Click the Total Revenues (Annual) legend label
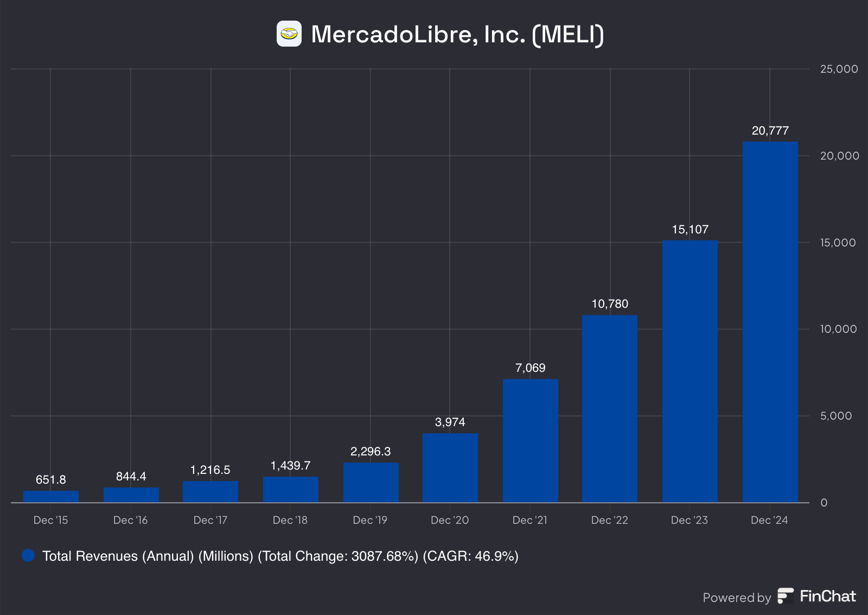 click(x=280, y=556)
